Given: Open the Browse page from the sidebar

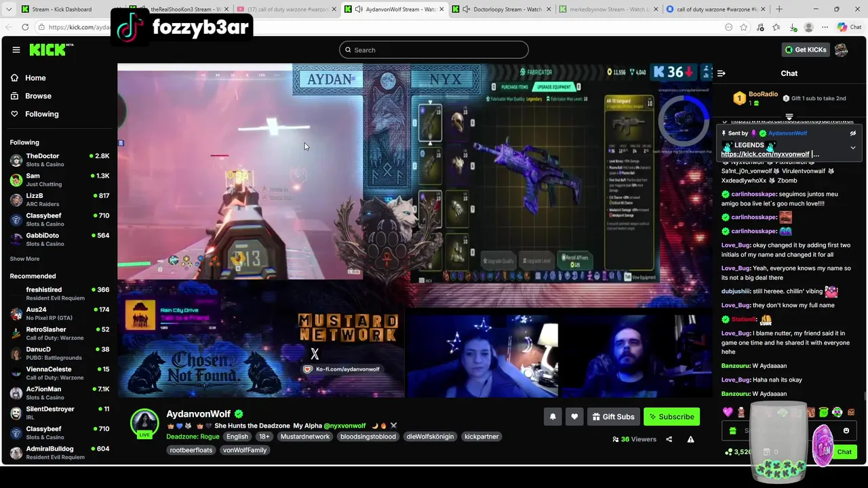Looking at the screenshot, I should pyautogui.click(x=38, y=96).
